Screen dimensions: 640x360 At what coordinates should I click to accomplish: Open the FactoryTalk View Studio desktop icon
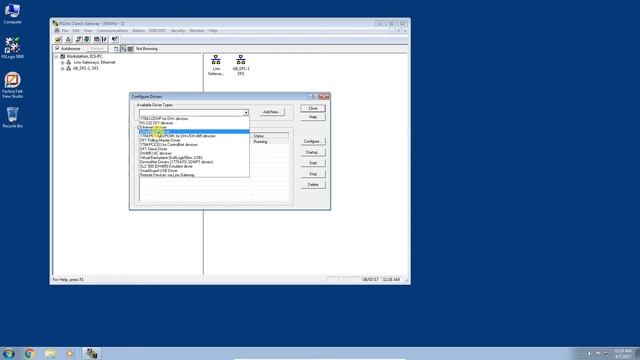click(x=12, y=85)
